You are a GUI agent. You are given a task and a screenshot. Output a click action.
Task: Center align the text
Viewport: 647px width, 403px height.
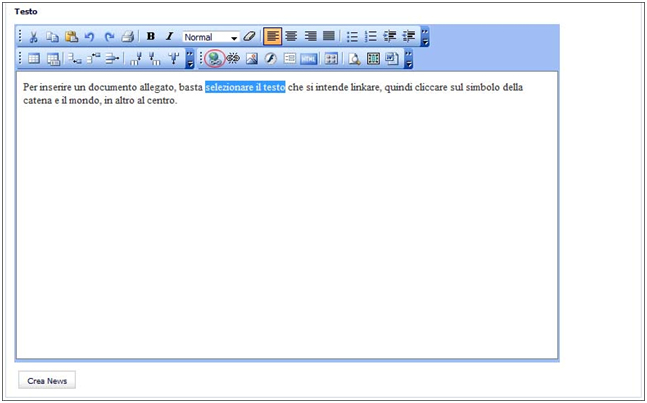(x=291, y=36)
